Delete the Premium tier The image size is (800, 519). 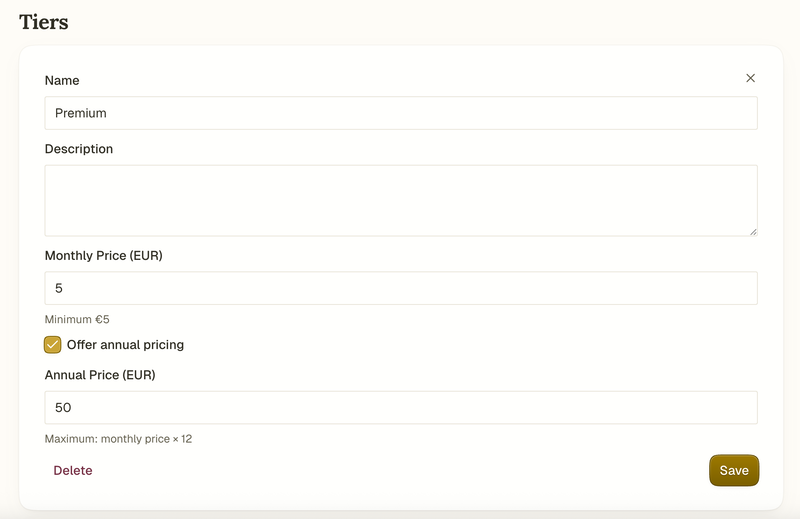tap(73, 470)
